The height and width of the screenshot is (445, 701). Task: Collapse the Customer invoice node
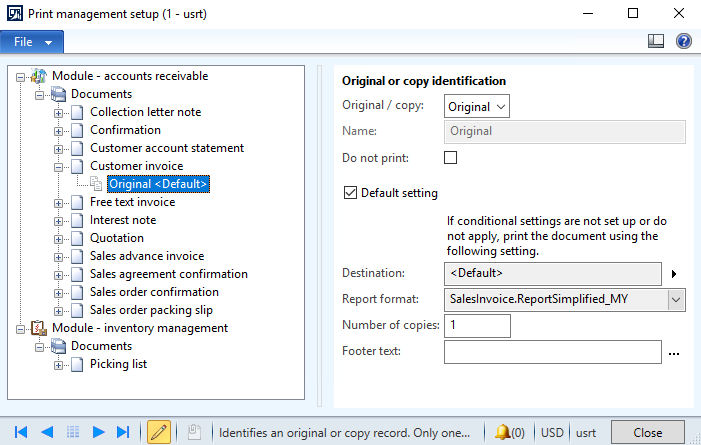tap(58, 167)
